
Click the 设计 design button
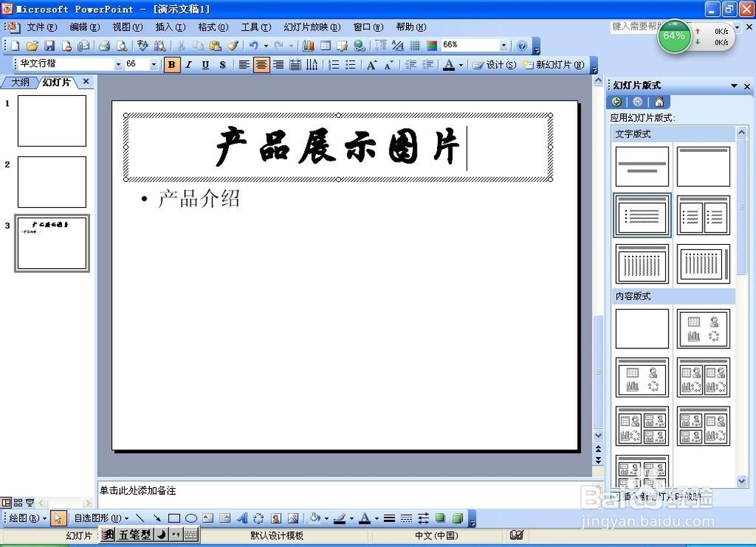pyautogui.click(x=495, y=64)
